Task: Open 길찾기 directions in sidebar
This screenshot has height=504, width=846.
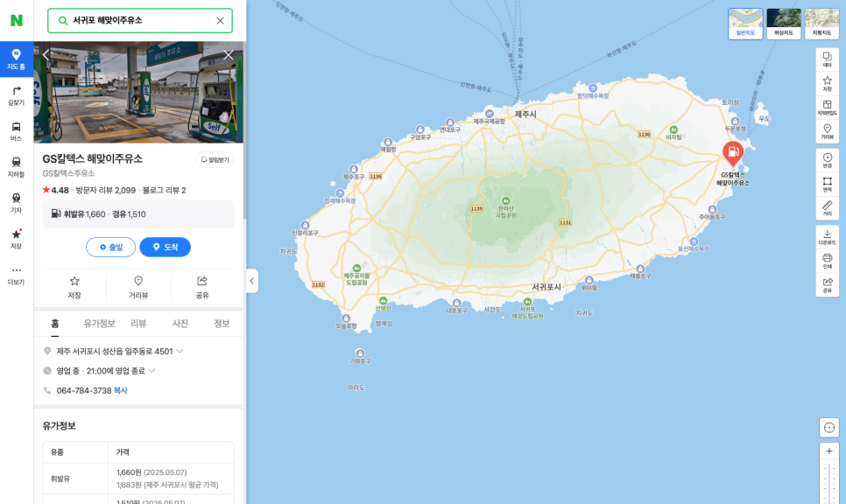Action: [16, 95]
